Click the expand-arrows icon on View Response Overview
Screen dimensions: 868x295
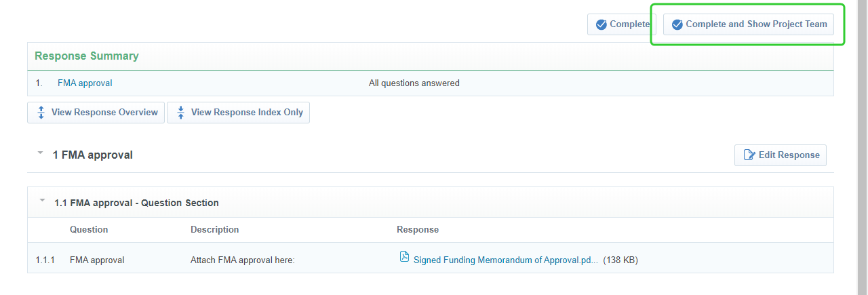tap(41, 113)
